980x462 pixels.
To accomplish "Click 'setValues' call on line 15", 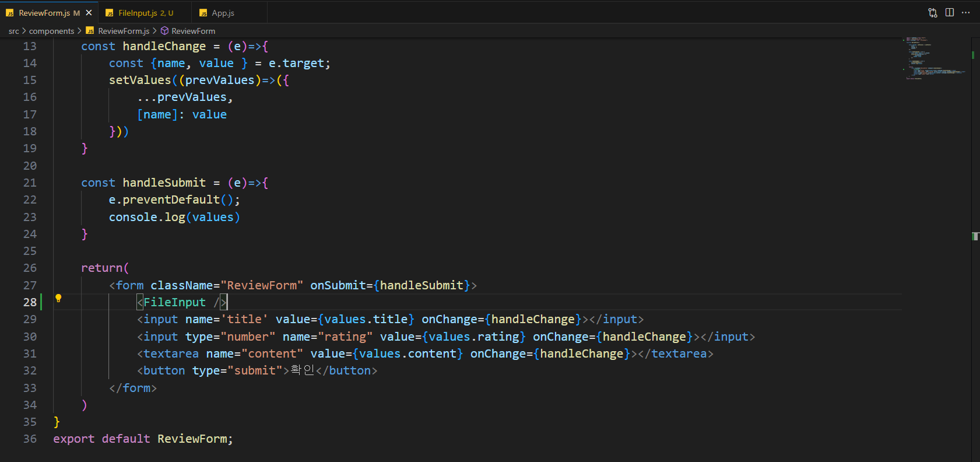I will 140,80.
